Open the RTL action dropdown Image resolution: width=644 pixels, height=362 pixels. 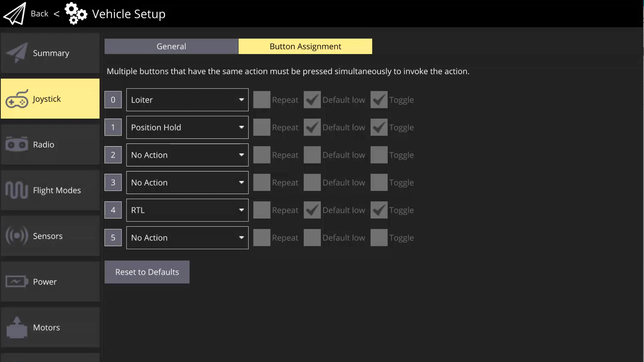click(187, 210)
